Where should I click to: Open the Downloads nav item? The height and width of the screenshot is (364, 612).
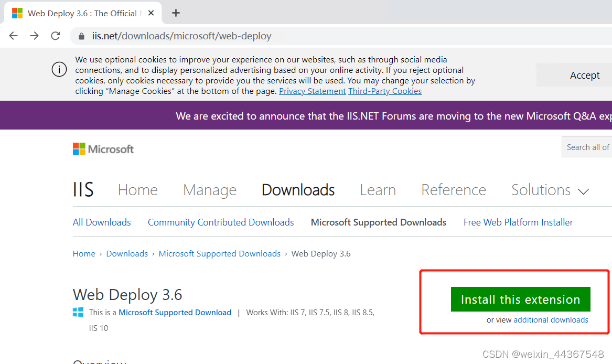298,190
